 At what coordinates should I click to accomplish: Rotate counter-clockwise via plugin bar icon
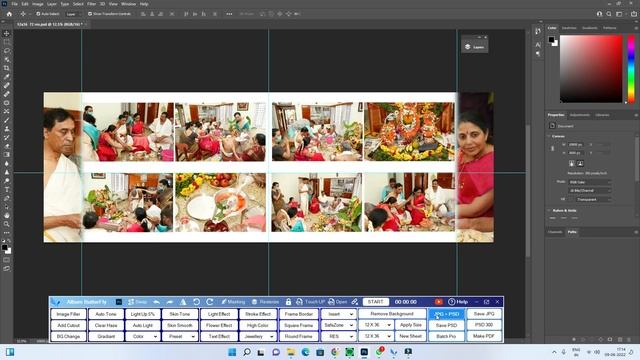(x=196, y=302)
